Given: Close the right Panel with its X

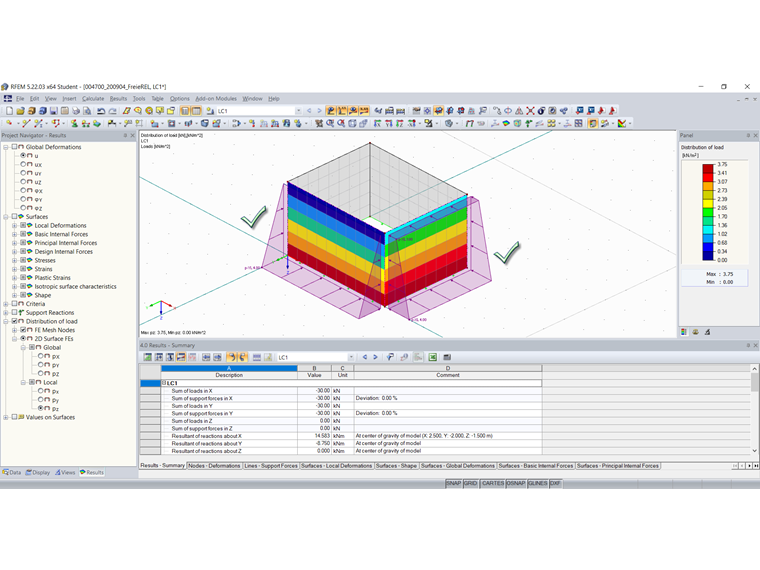Looking at the screenshot, I should [755, 136].
